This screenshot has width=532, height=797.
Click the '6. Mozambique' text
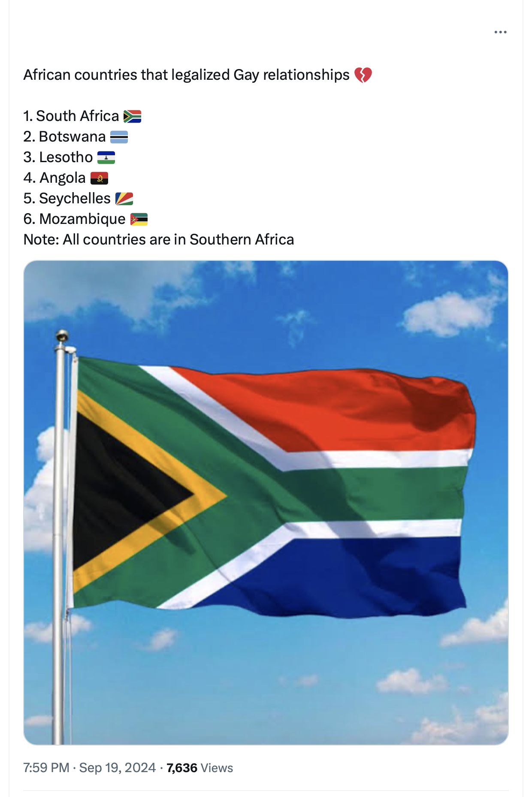[75, 219]
